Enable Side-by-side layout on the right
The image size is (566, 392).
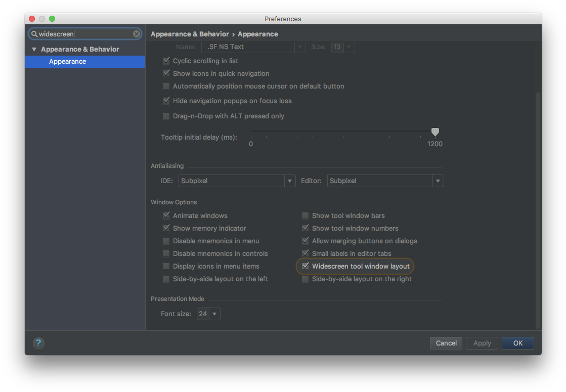click(x=305, y=278)
